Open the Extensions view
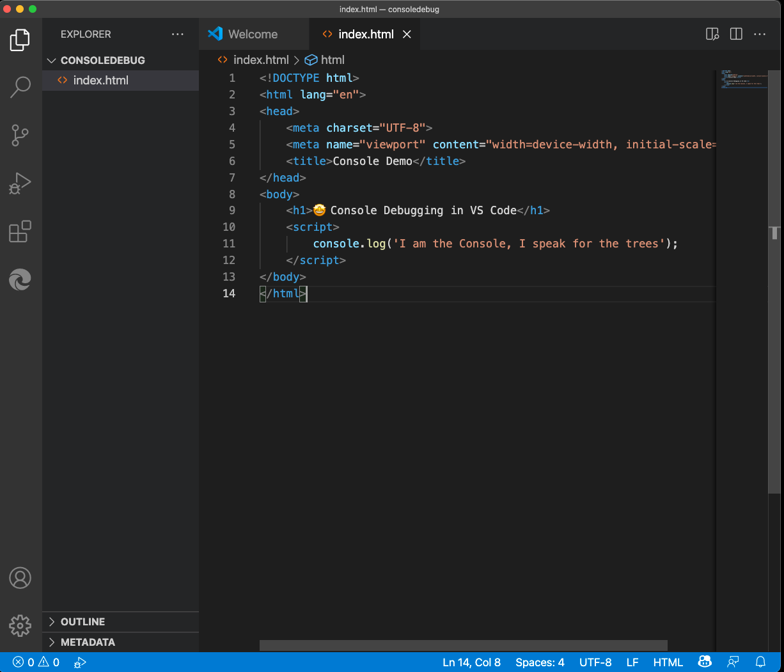The width and height of the screenshot is (784, 672). tap(20, 231)
